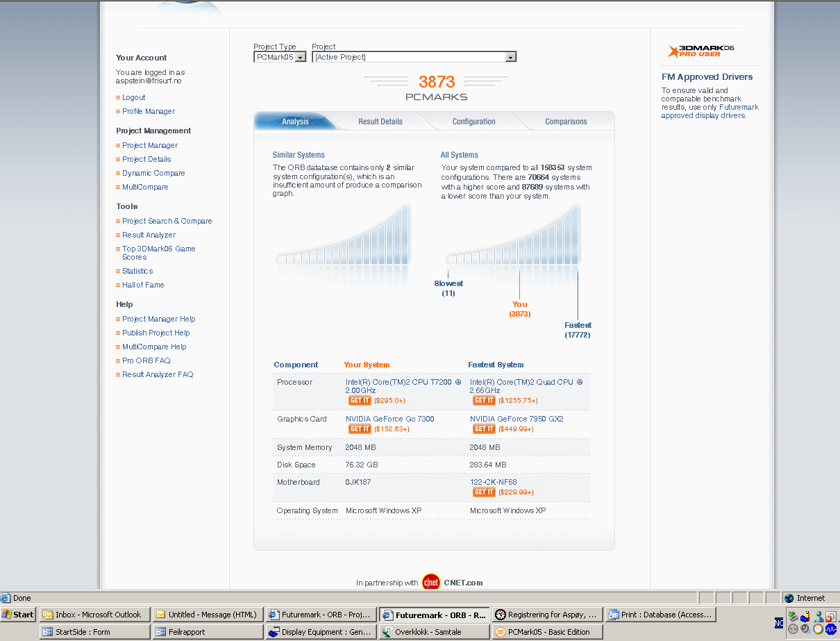Switch to the Result Details tab
Viewport: 840px width, 641px height.
(x=380, y=122)
